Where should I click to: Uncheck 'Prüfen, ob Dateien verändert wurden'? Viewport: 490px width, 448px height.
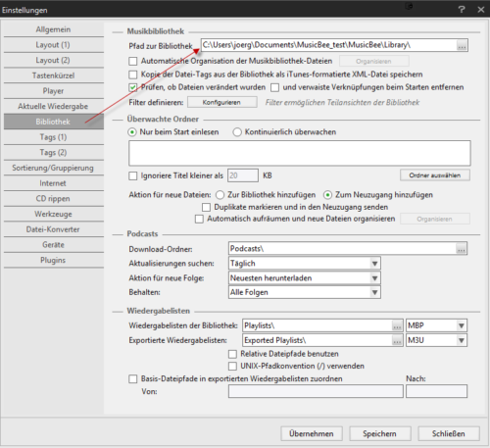pyautogui.click(x=133, y=87)
